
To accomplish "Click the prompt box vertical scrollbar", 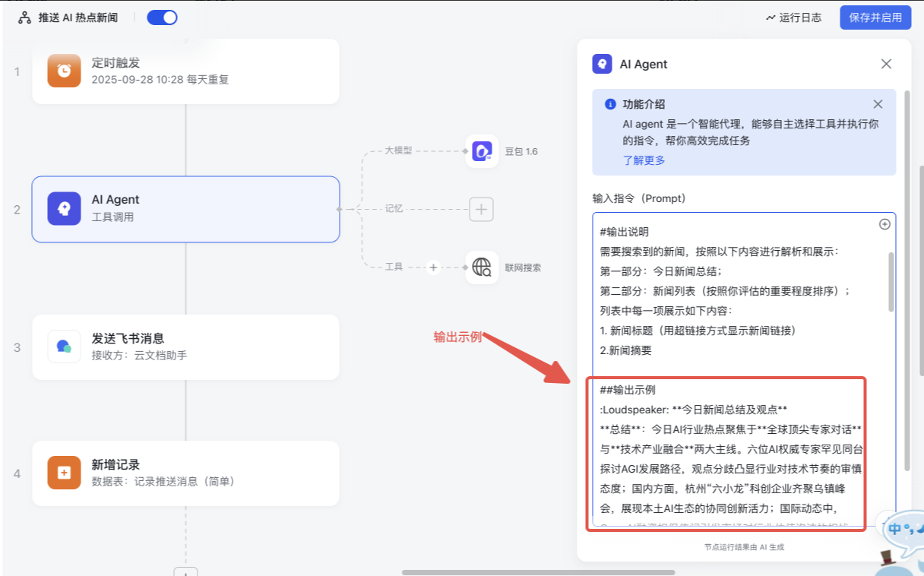I will [x=891, y=281].
